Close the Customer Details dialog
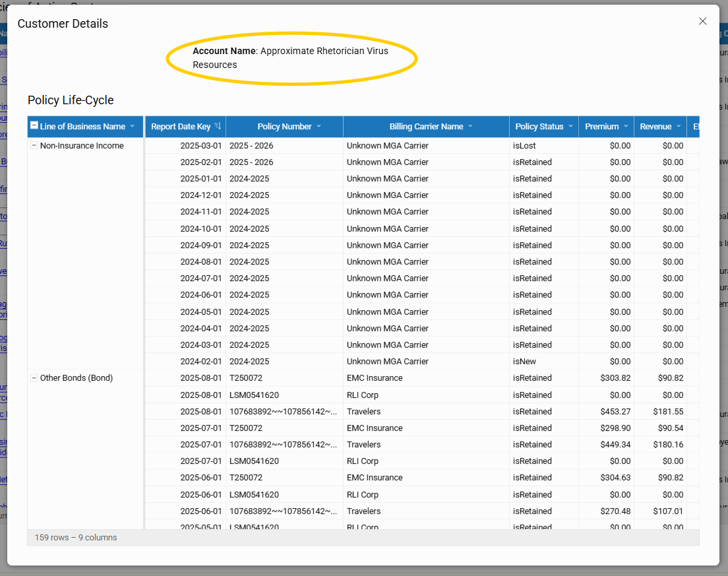The image size is (728, 576). pyautogui.click(x=702, y=21)
